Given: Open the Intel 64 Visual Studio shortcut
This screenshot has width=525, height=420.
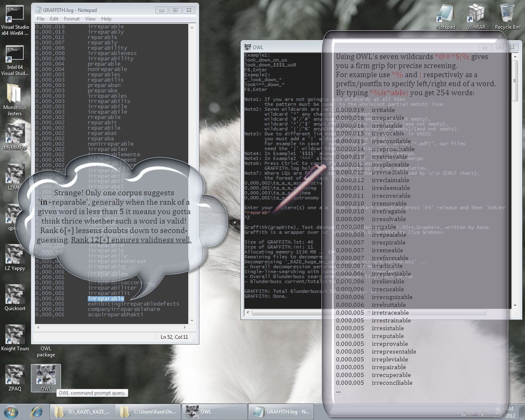Looking at the screenshot, I should 15,60.
